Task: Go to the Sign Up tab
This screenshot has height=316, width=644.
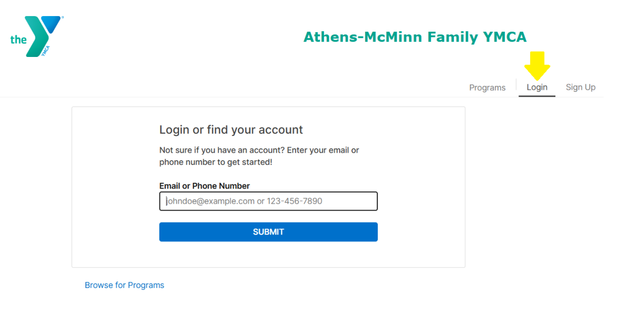Action: point(581,87)
